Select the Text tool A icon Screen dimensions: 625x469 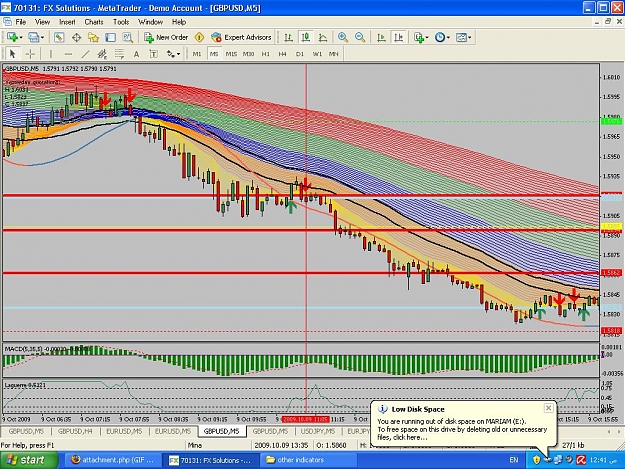[136, 54]
